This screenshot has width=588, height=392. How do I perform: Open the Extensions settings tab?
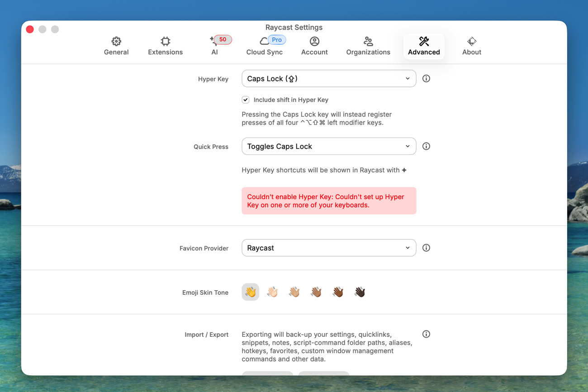[165, 46]
